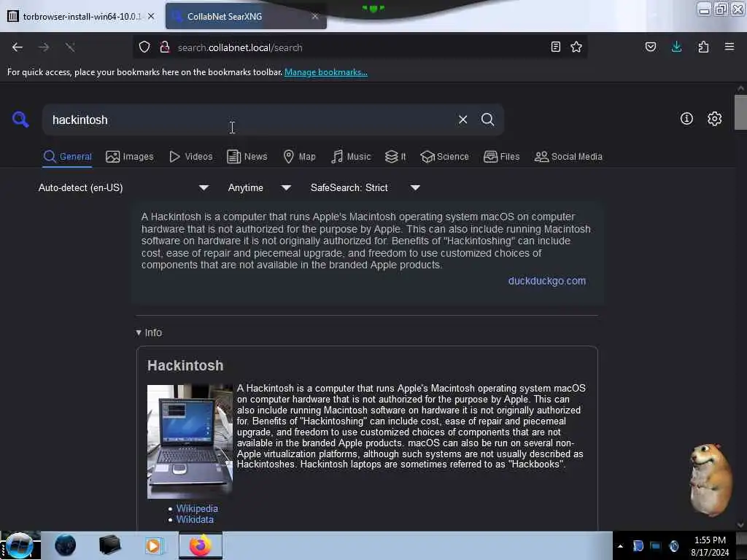Open the SearXNG about info icon
This screenshot has height=560, width=747.
tap(686, 119)
